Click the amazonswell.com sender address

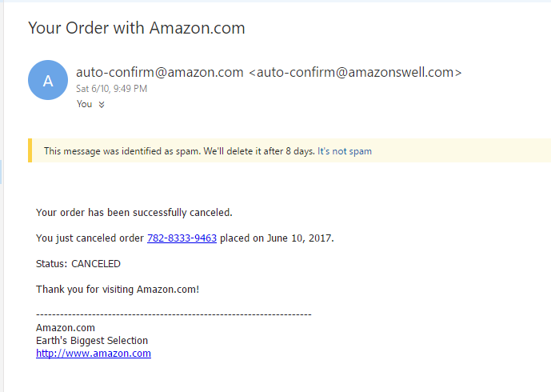355,72
